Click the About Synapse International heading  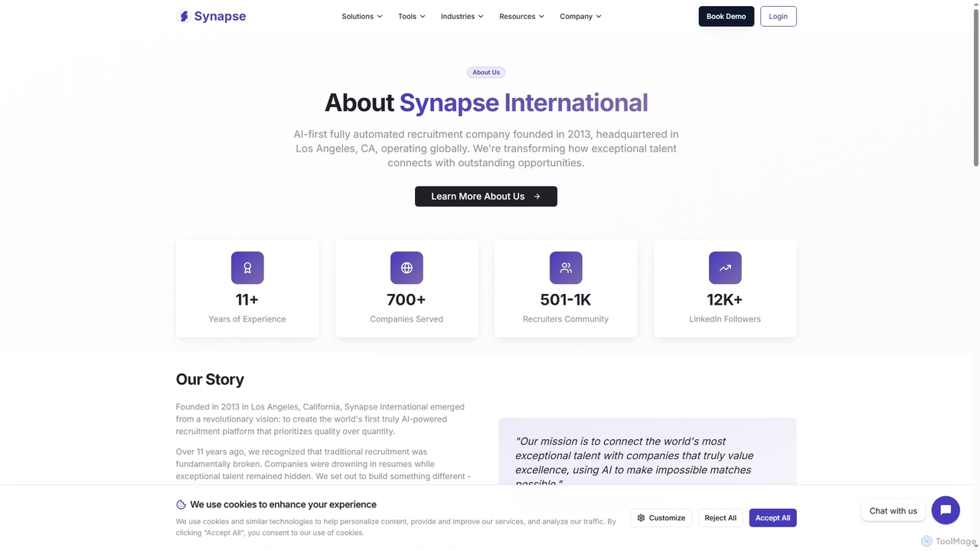click(x=486, y=103)
